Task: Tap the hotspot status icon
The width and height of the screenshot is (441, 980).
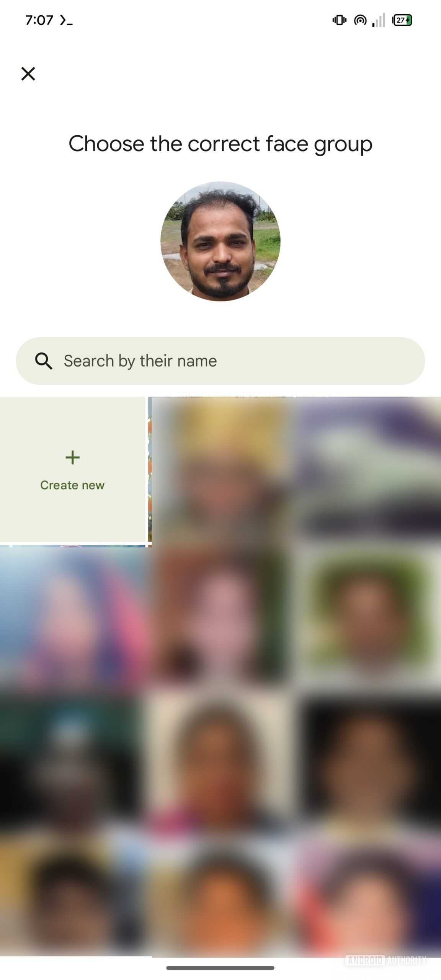Action: coord(360,20)
